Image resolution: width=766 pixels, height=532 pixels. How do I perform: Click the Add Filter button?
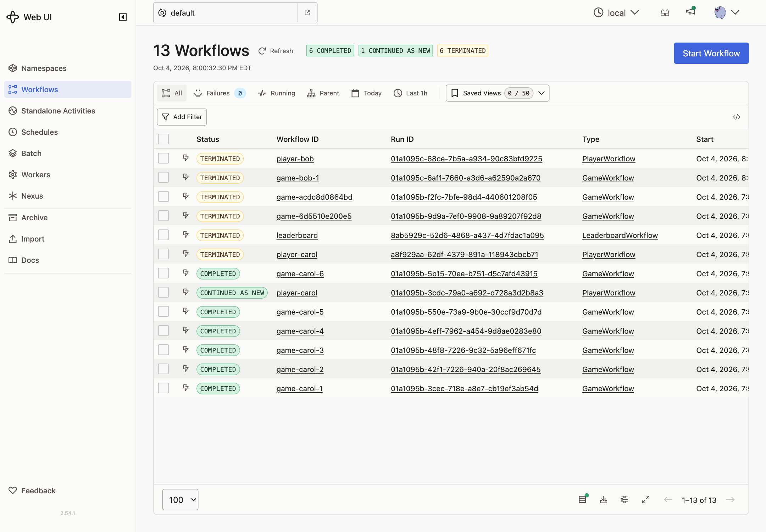(182, 117)
